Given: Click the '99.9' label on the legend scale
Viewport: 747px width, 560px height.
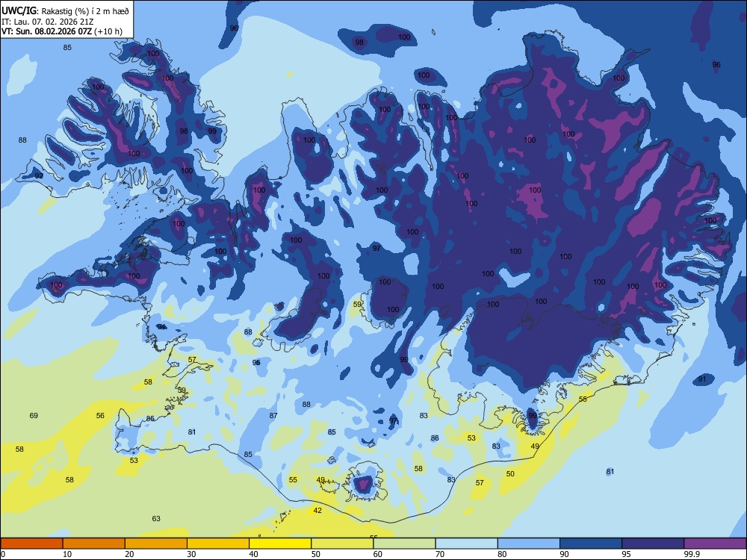Looking at the screenshot, I should coord(692,554).
